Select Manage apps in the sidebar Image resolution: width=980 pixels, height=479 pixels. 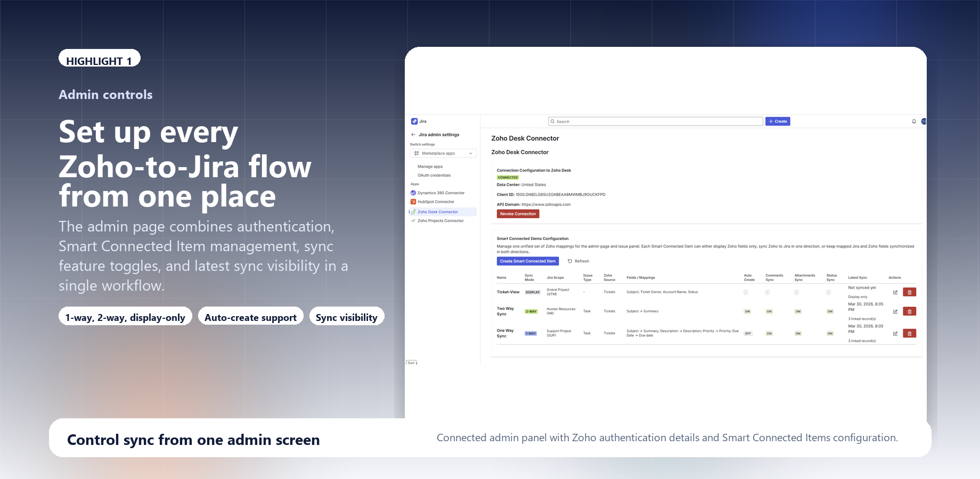pyautogui.click(x=430, y=166)
